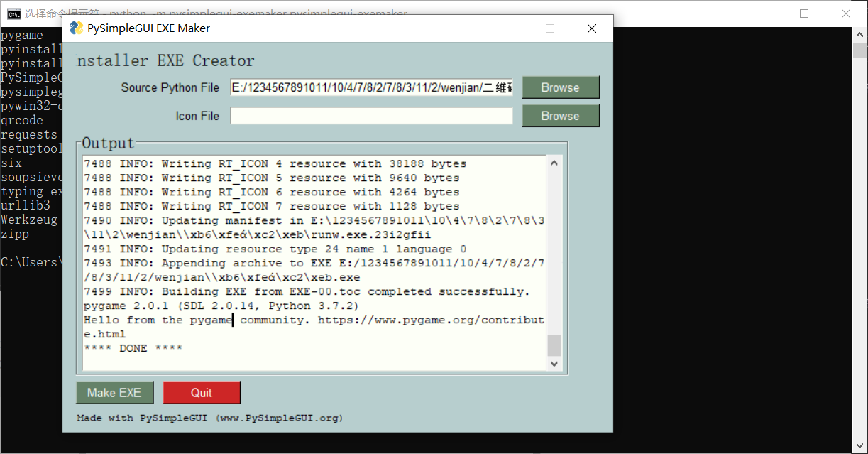868x454 pixels.
Task: Click the 'Icon File' label
Action: click(x=197, y=116)
